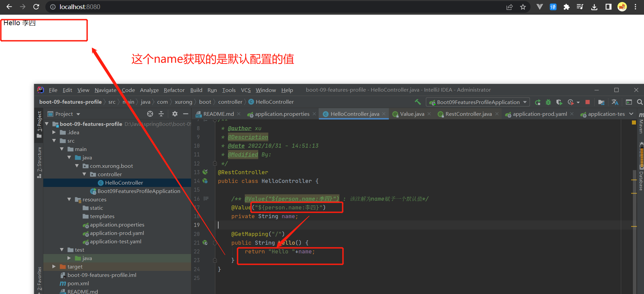Open the Refactor menu
Viewport: 644px width, 294px height.
pyautogui.click(x=174, y=90)
